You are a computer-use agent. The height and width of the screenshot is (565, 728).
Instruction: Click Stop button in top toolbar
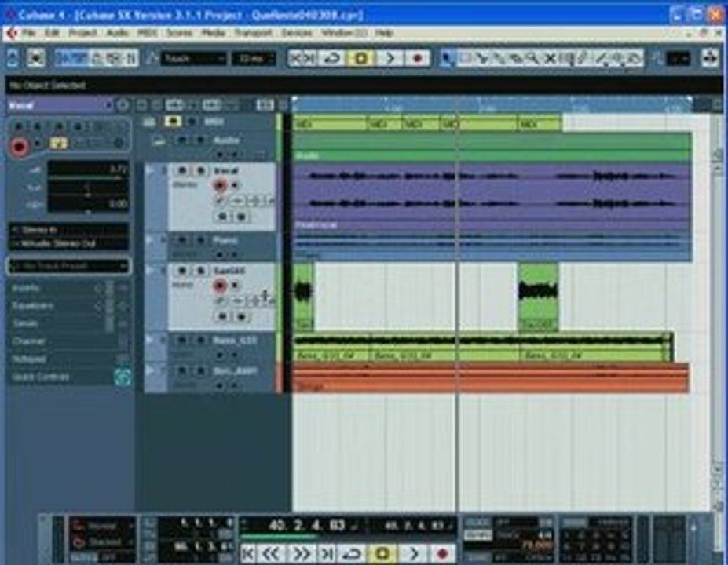pyautogui.click(x=360, y=58)
